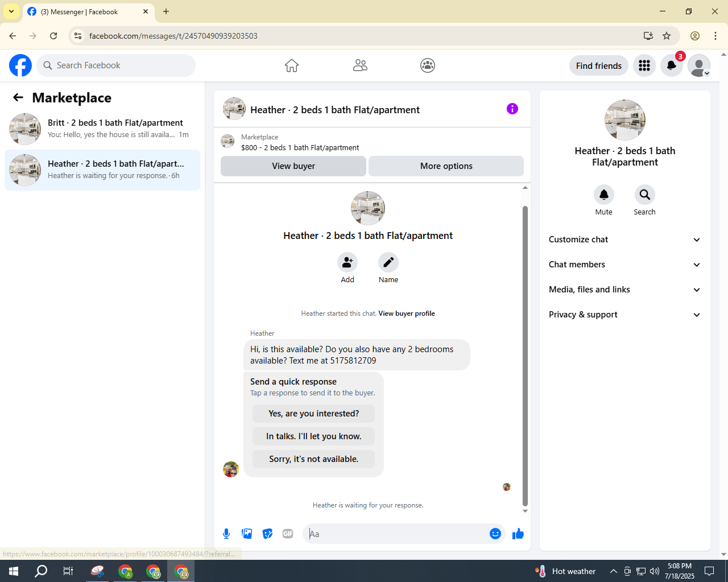Open Hot weather taskbar widget

(565, 571)
